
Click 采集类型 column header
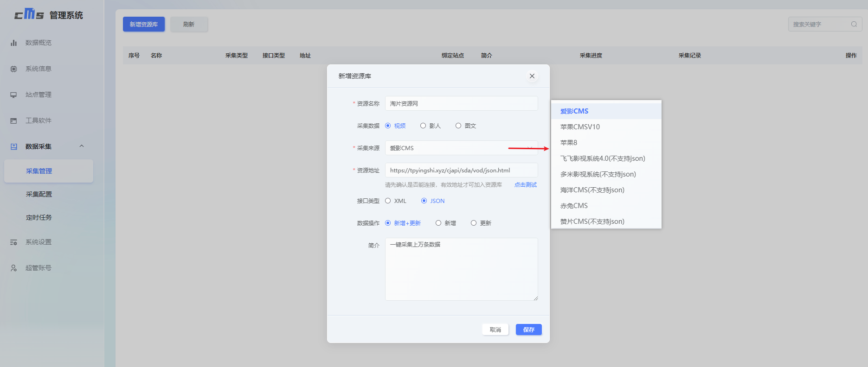(237, 56)
